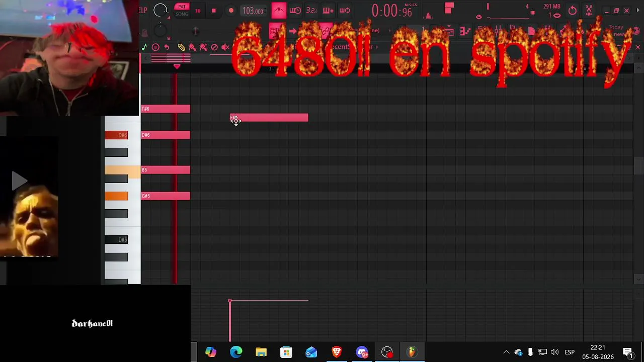Open Outlook from the taskbar
The image size is (644, 362).
click(x=311, y=352)
